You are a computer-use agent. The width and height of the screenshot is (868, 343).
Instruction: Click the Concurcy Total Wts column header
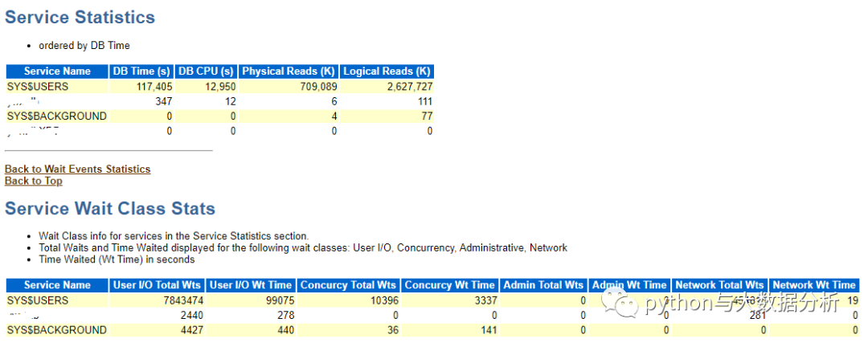coord(348,285)
